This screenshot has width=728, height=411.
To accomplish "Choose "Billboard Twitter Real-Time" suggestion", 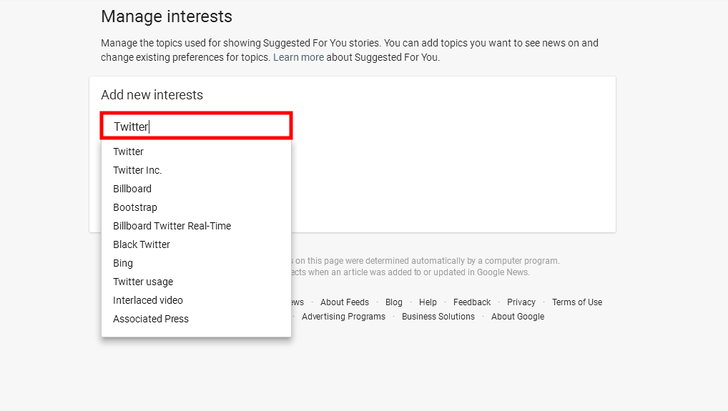I will [x=196, y=226].
